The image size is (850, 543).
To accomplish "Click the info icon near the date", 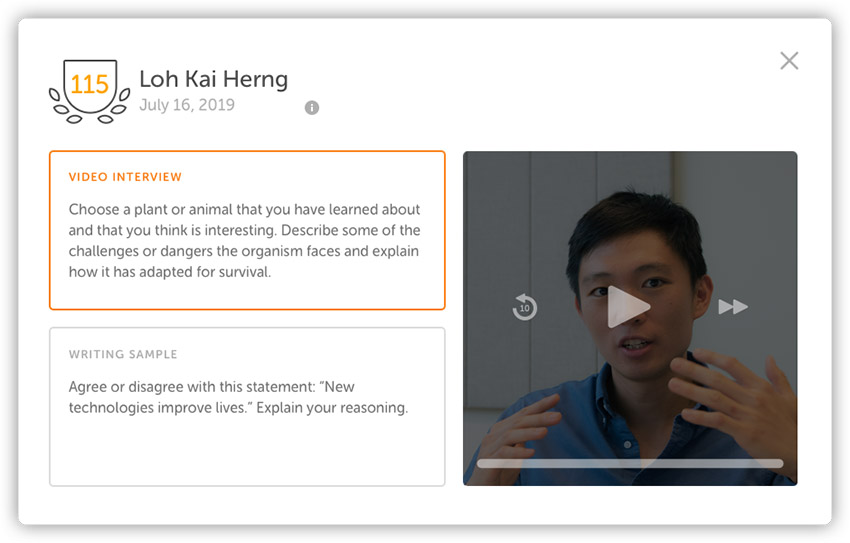I will 312,108.
